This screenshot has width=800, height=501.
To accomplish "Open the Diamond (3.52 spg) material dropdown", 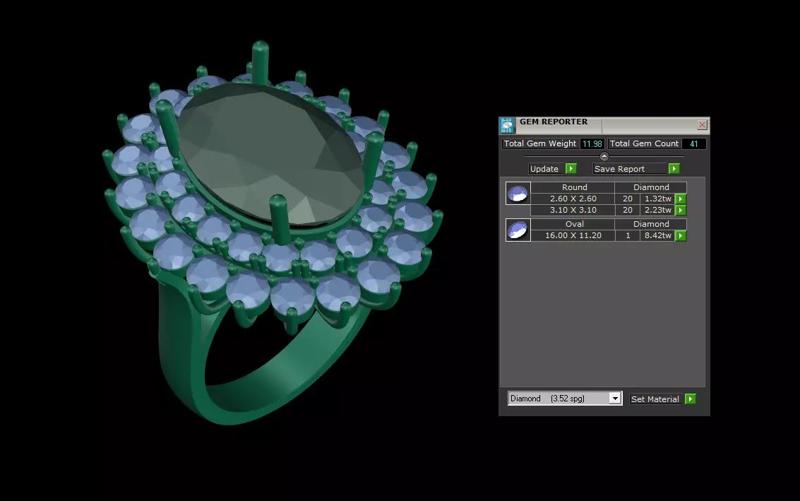I will (565, 398).
